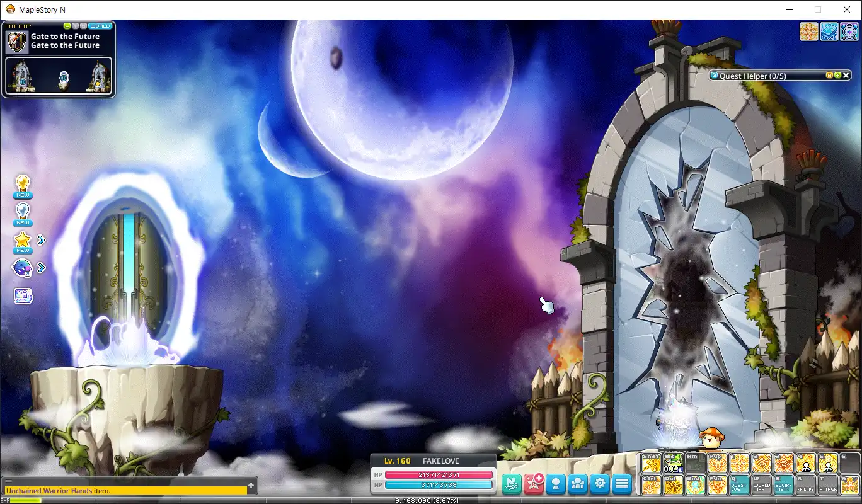Activate quickslot 4 buff skill
This screenshot has height=504, width=862.
point(806,463)
